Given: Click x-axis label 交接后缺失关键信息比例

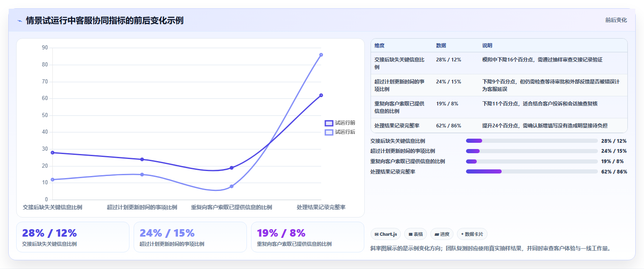Looking at the screenshot, I should [x=52, y=207].
